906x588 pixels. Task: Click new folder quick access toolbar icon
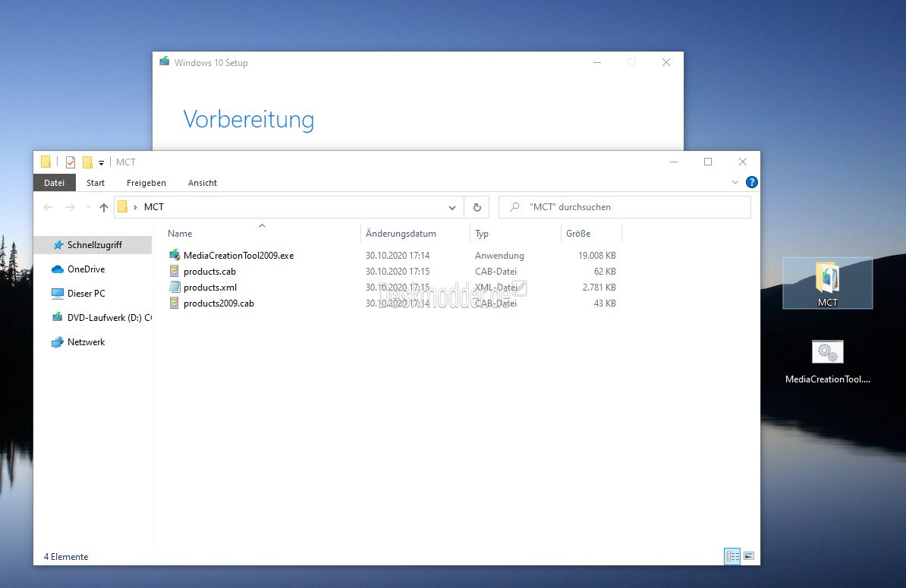pos(87,162)
